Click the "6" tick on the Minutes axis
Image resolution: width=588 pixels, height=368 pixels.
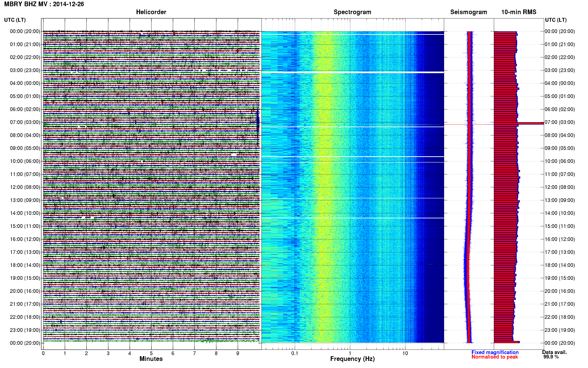pos(173,353)
